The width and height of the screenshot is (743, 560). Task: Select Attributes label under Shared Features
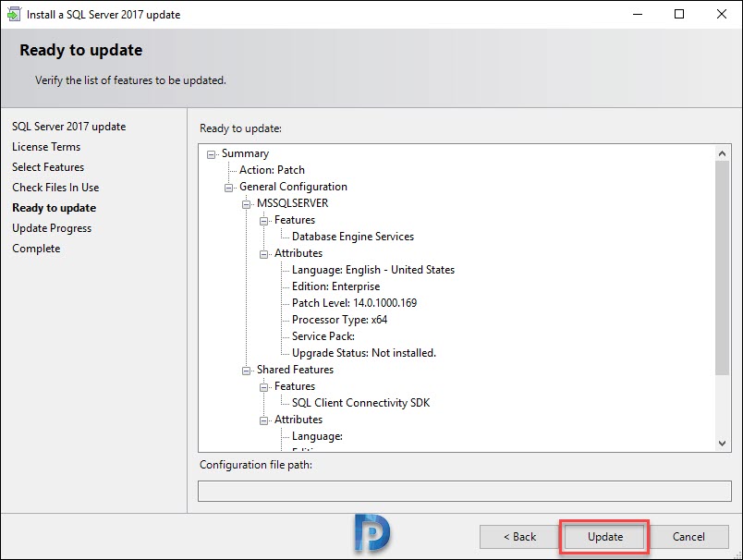[298, 420]
